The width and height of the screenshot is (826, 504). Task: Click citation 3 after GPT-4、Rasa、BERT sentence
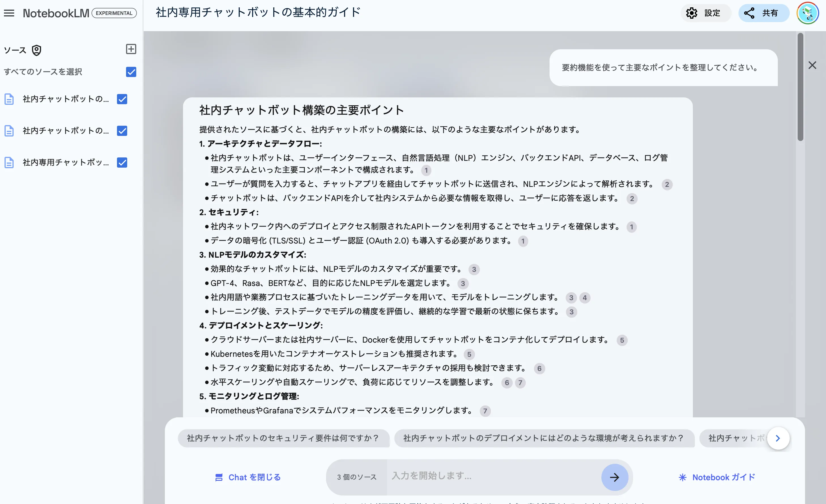[463, 283]
